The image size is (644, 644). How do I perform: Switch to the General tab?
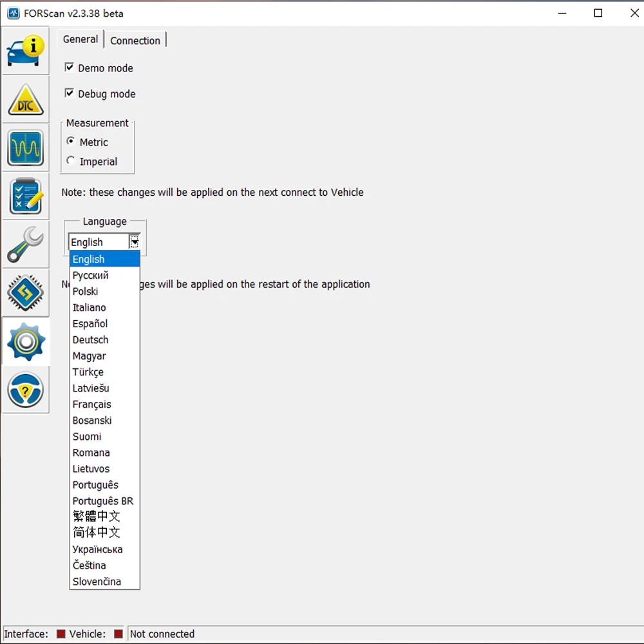(80, 39)
